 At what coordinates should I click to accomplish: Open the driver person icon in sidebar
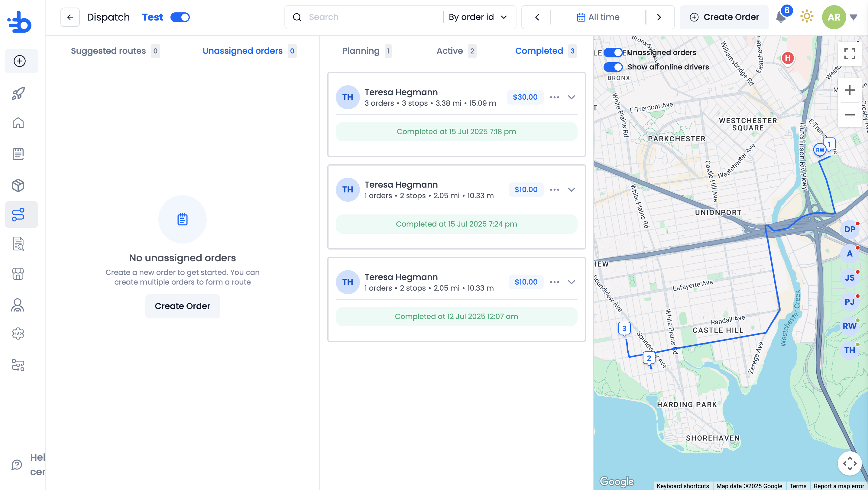tap(18, 305)
